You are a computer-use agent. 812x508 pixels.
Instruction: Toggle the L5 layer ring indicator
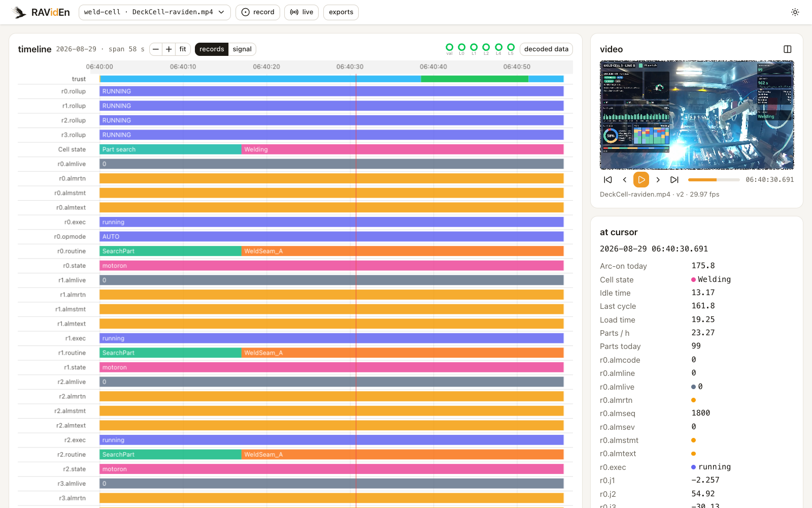click(x=511, y=49)
